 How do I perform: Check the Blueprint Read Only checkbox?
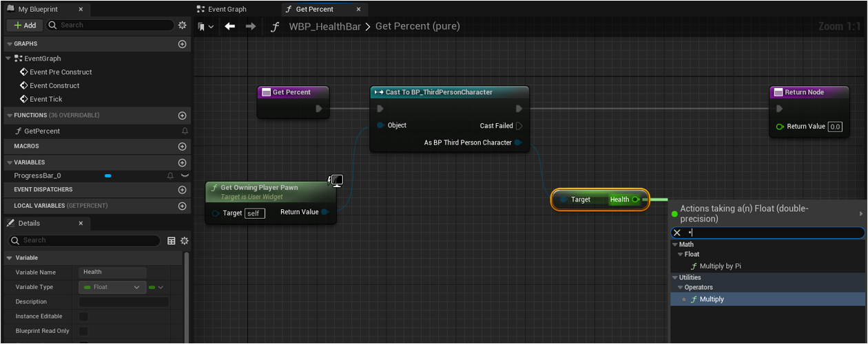click(83, 331)
